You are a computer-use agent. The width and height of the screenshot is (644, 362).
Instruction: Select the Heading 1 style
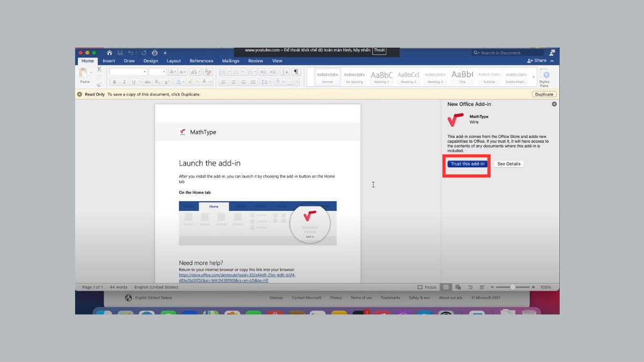[382, 77]
